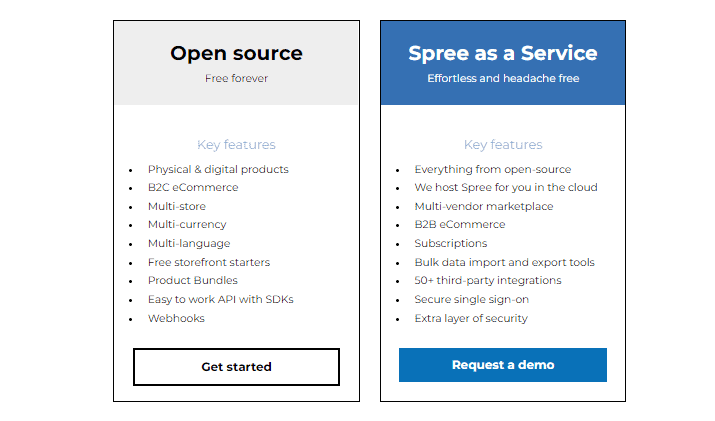Select the Subscriptions feature
The width and height of the screenshot is (715, 421).
point(451,244)
